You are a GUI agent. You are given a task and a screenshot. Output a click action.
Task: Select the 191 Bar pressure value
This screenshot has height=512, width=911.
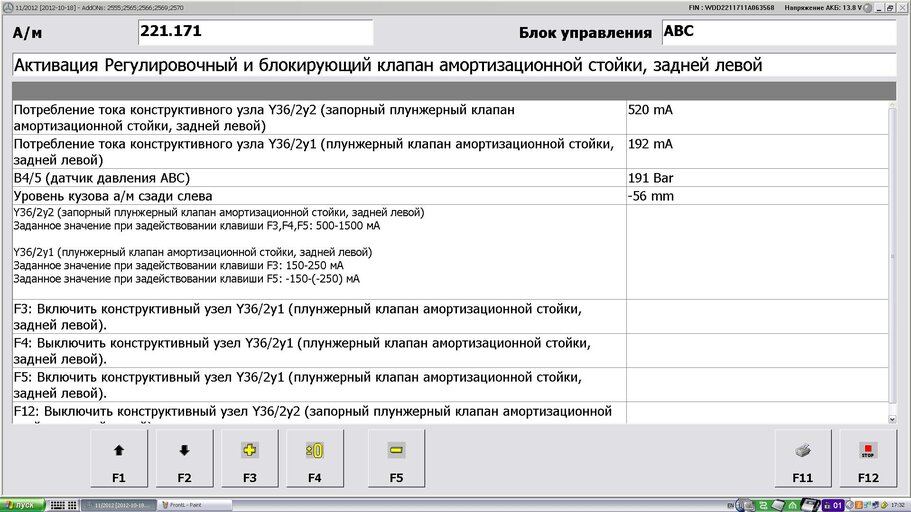[757, 178]
